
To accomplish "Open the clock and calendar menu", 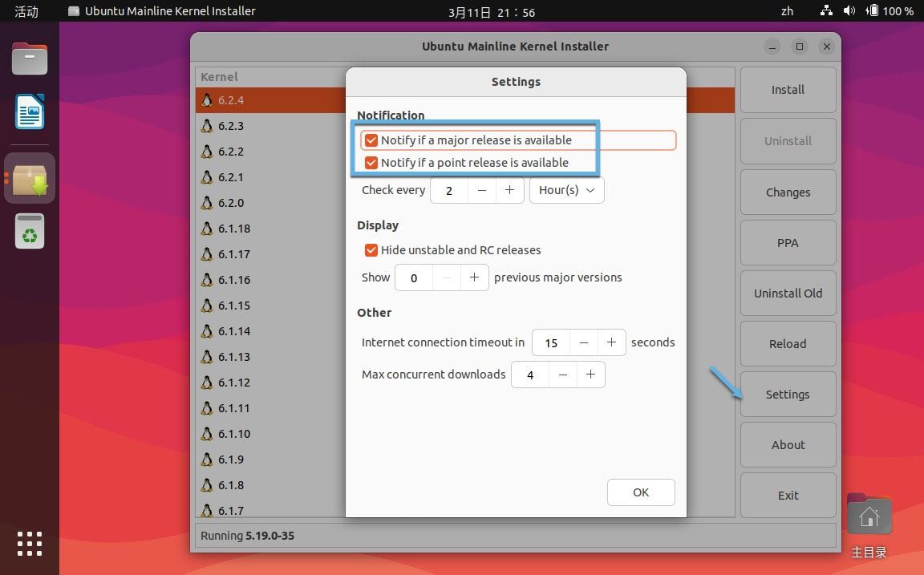I will 492,11.
